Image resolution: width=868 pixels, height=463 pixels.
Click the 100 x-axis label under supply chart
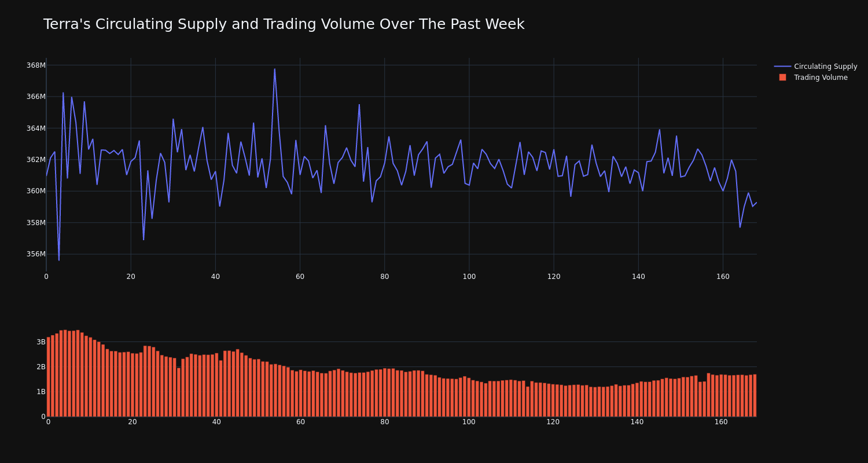coord(469,277)
